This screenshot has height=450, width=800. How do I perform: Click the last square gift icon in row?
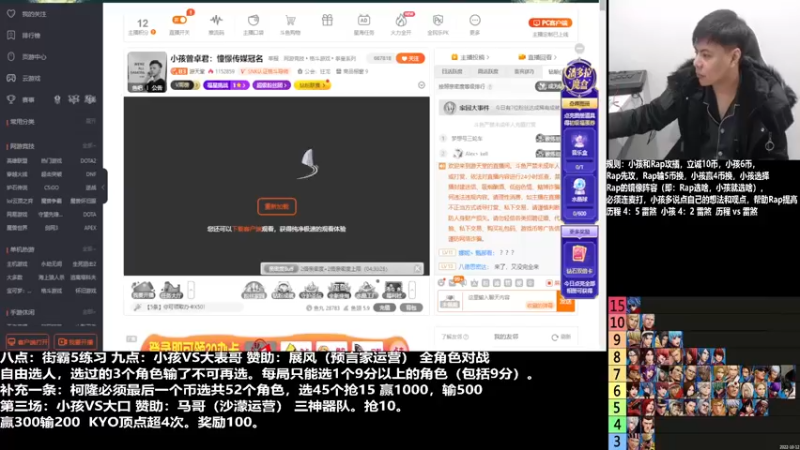(x=393, y=290)
